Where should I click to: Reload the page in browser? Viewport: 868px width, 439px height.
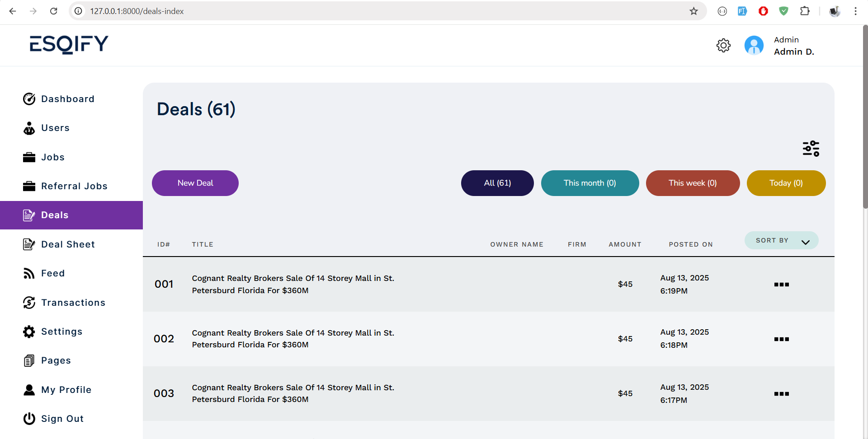[54, 11]
